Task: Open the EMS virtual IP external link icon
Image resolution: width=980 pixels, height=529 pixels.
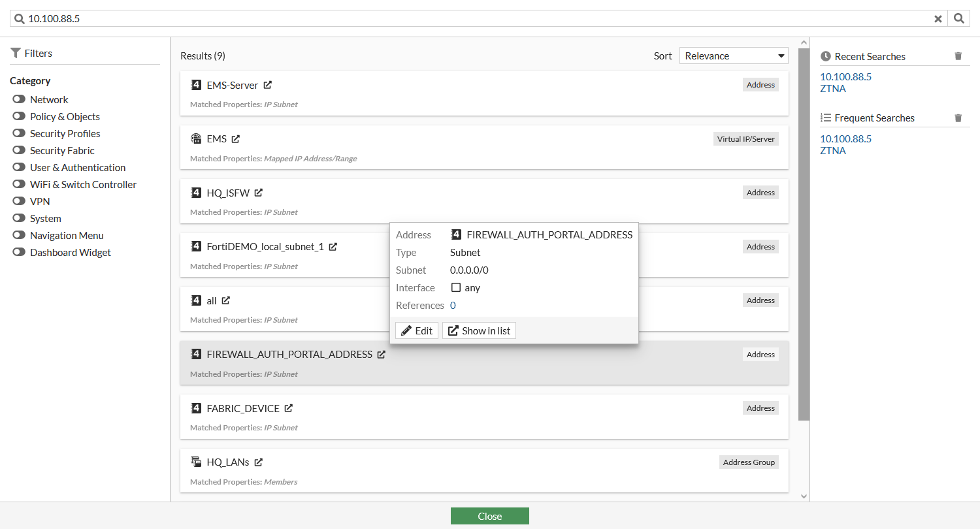Action: [234, 138]
